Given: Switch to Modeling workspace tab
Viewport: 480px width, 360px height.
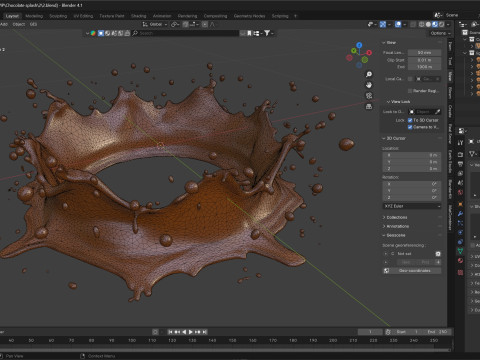Looking at the screenshot, I should pos(34,16).
